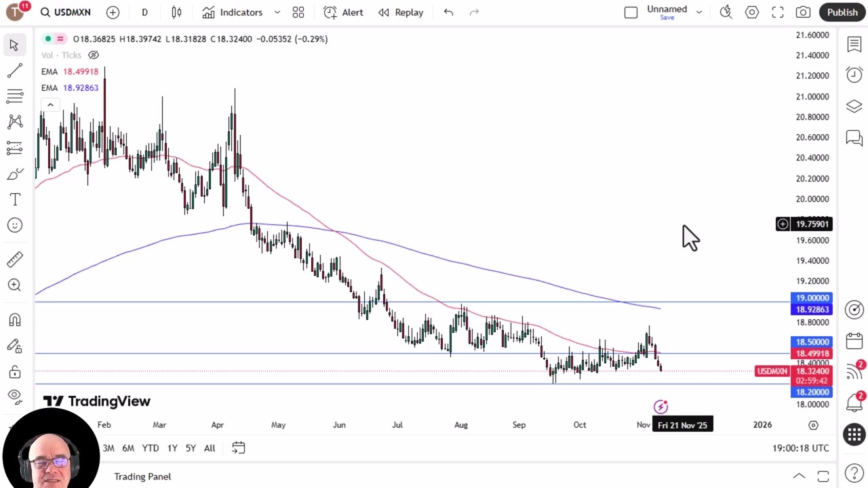Publish the chart idea
This screenshot has height=488, width=868.
[x=842, y=12]
